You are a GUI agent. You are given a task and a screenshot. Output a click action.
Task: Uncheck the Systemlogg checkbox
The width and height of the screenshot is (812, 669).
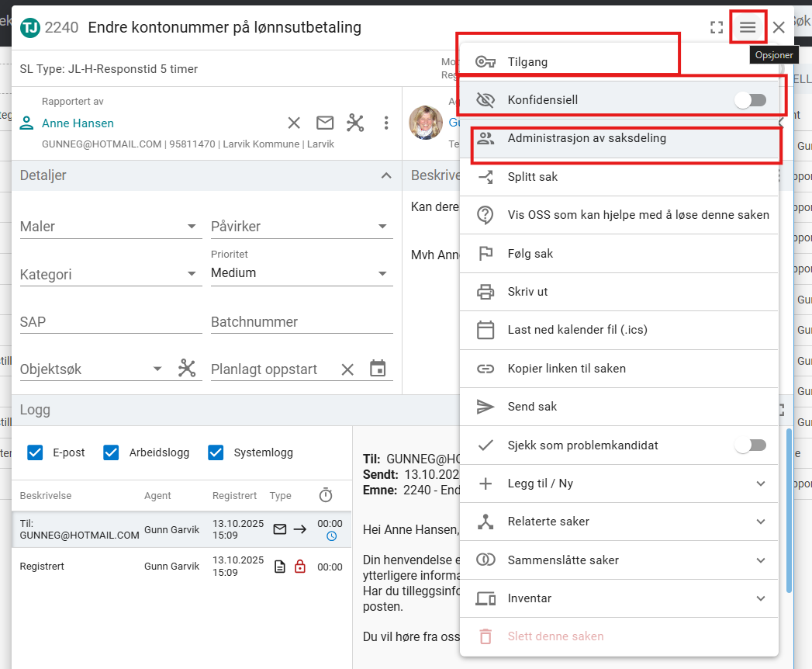216,452
